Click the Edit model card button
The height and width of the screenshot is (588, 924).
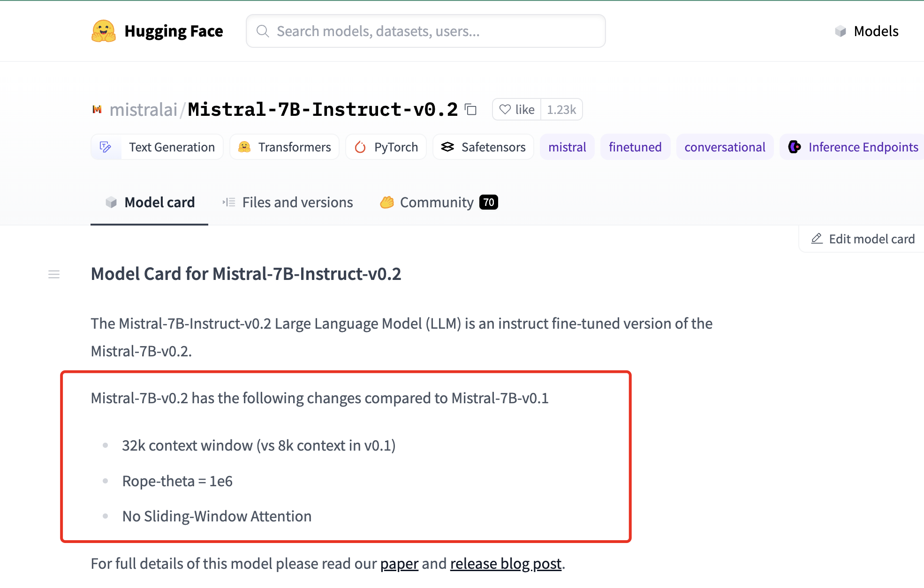coord(863,239)
